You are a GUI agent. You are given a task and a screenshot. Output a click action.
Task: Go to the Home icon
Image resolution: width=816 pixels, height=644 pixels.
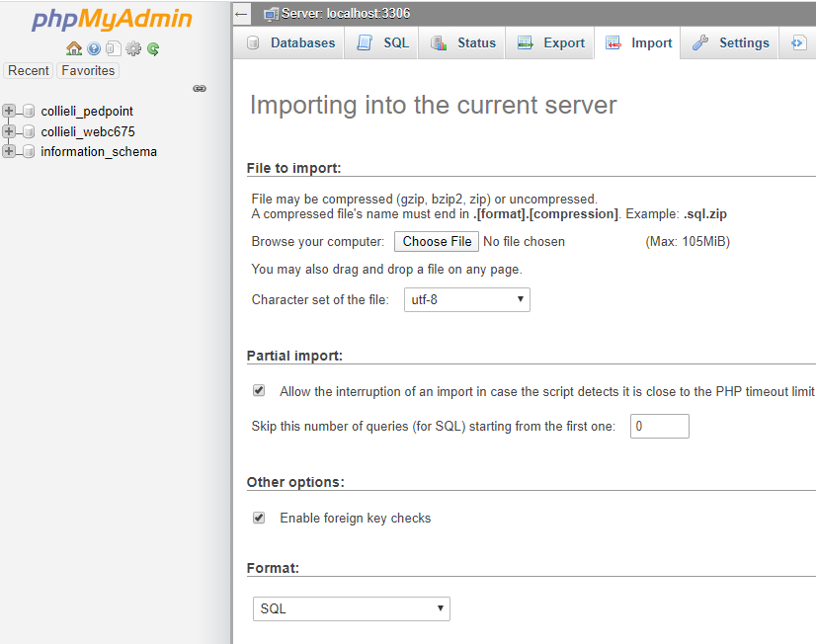pyautogui.click(x=74, y=49)
